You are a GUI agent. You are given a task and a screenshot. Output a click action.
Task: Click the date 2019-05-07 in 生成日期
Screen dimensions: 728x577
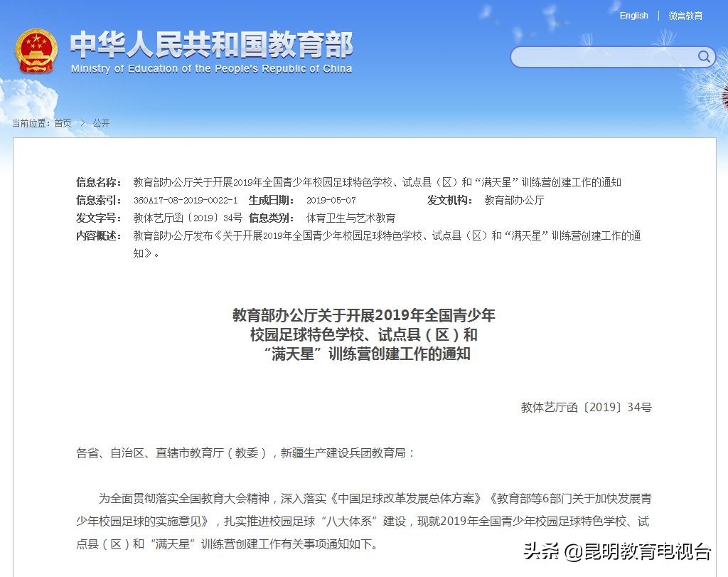point(332,200)
